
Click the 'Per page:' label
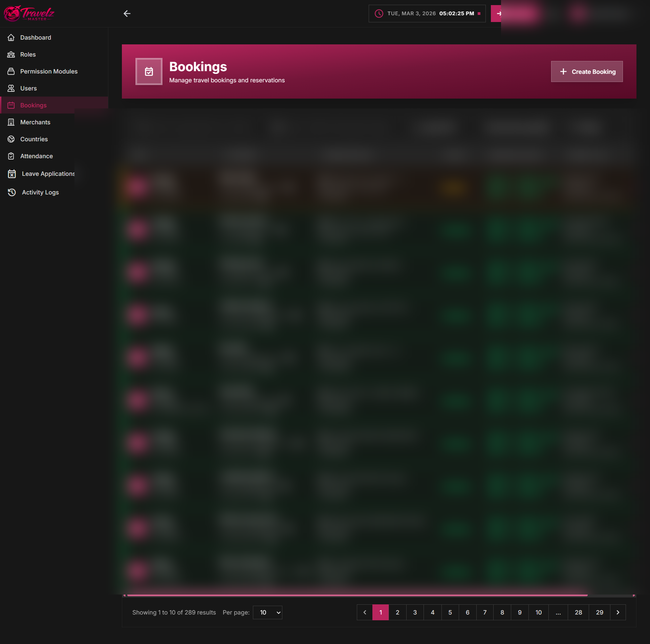(236, 612)
